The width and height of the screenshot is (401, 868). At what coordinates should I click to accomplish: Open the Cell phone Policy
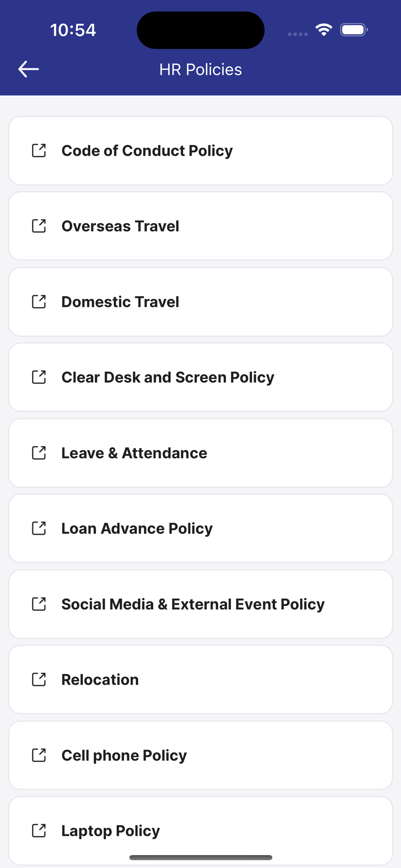(x=200, y=755)
